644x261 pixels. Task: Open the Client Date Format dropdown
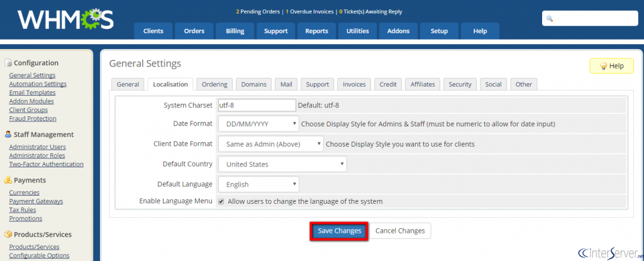point(270,144)
